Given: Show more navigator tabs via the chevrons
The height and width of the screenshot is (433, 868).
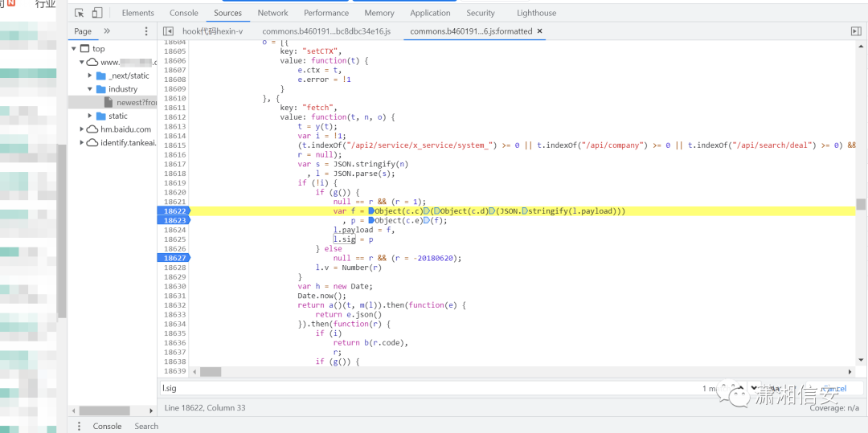Looking at the screenshot, I should tap(107, 31).
